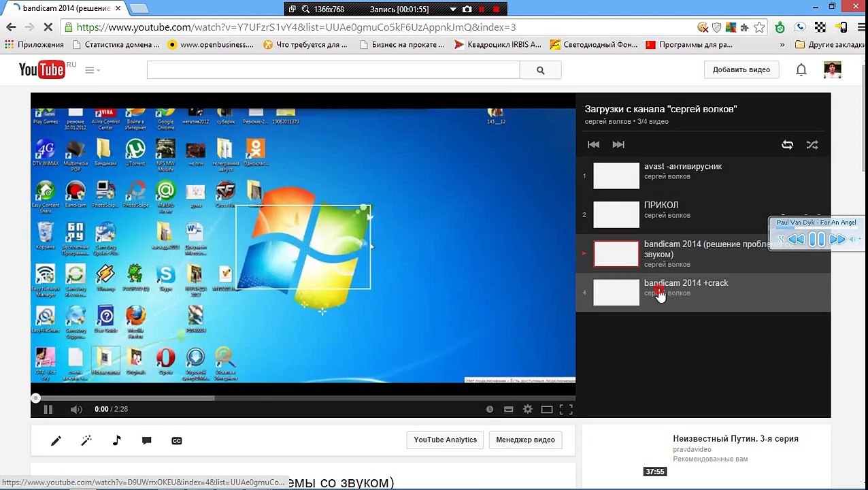Click the Добавить видео button
This screenshot has width=868, height=490.
point(741,69)
